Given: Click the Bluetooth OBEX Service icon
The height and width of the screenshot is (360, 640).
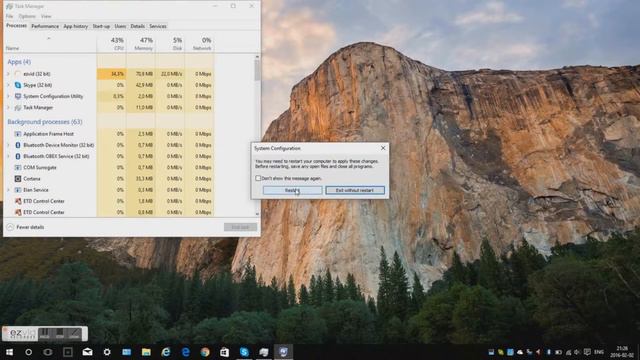Looking at the screenshot, I should coord(18,156).
